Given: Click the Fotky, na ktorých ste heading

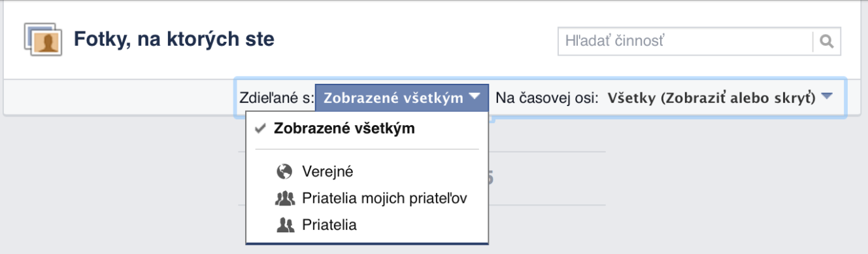Looking at the screenshot, I should click(174, 40).
